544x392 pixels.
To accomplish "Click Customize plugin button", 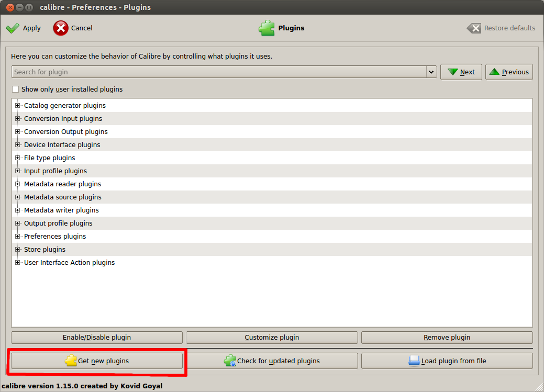I will click(x=272, y=338).
